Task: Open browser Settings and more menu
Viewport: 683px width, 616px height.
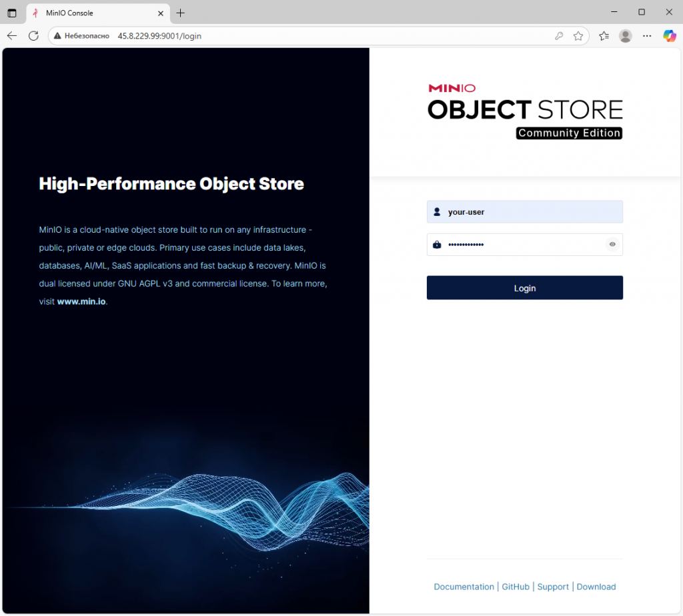Action: click(646, 36)
